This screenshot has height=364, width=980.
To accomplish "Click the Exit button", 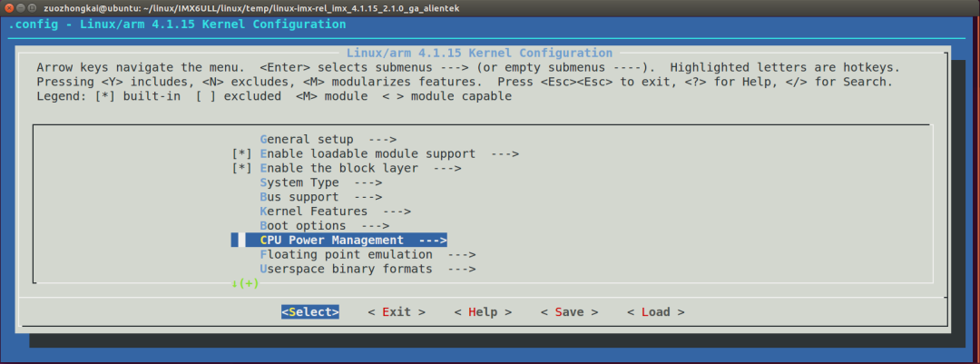I will [x=397, y=312].
